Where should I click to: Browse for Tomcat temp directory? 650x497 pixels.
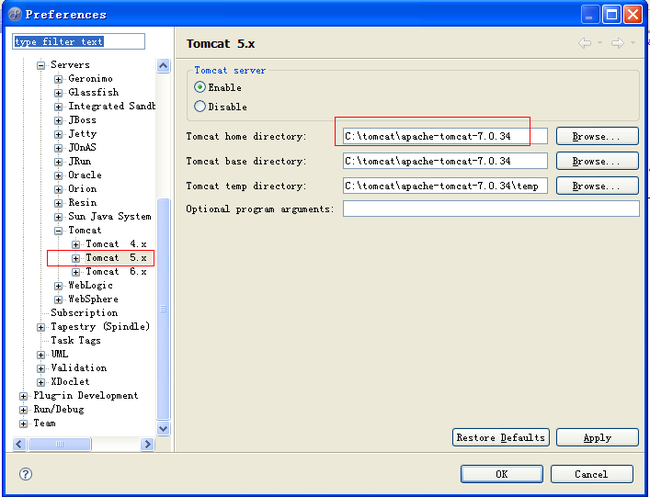point(597,186)
